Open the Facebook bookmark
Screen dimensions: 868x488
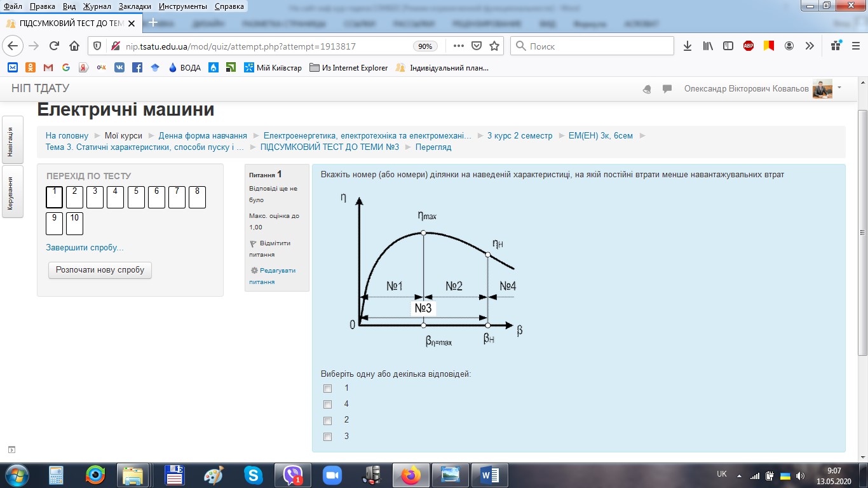point(137,67)
